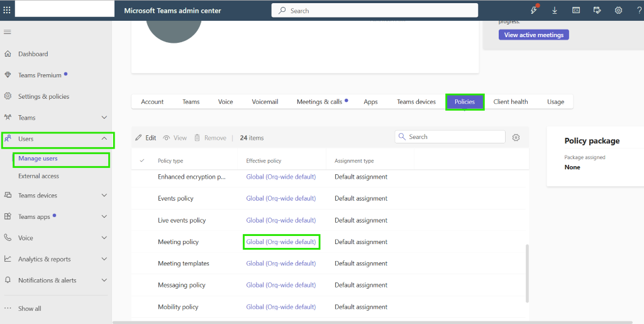This screenshot has height=324, width=644.
Task: Open Cloud Shell icon in the header
Action: pos(576,11)
